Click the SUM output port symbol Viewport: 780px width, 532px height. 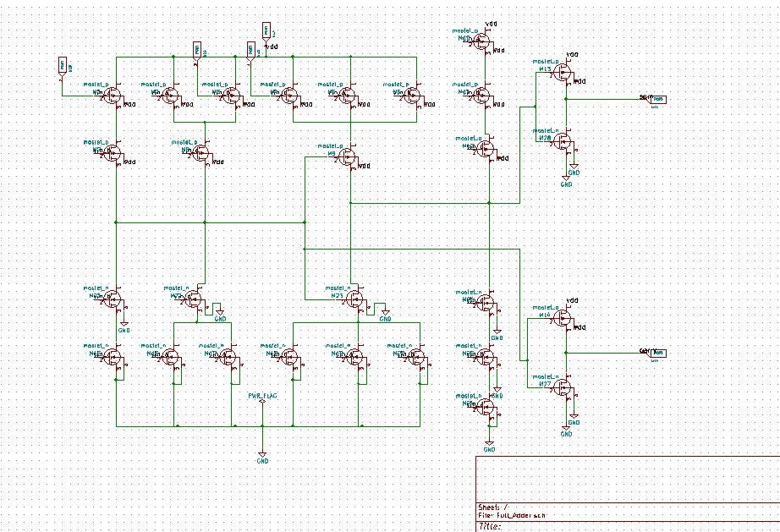pyautogui.click(x=656, y=99)
